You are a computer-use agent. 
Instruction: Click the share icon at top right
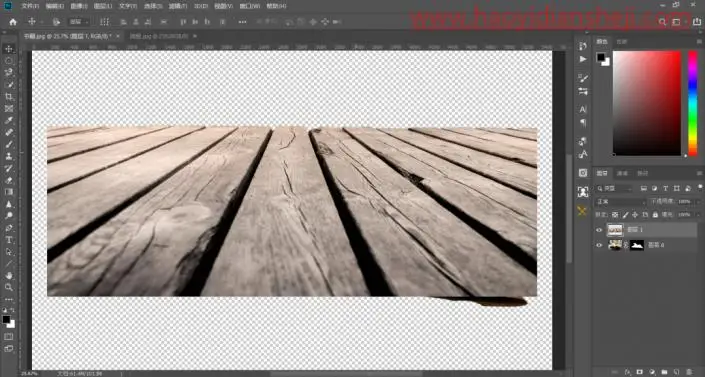click(x=696, y=22)
